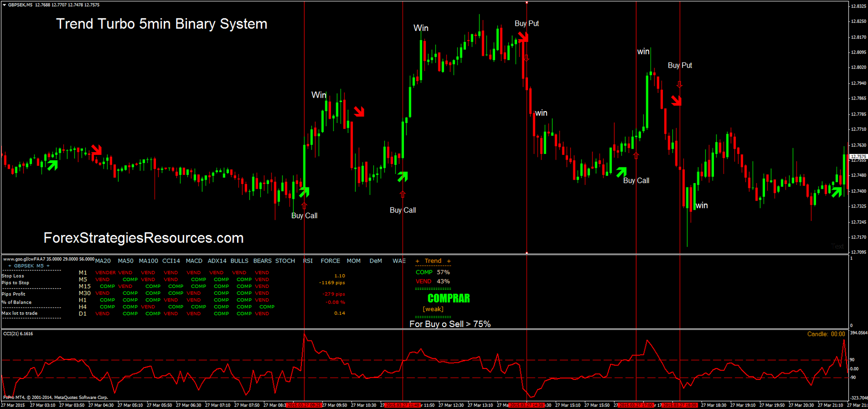Click the MA100 column header

tap(148, 261)
